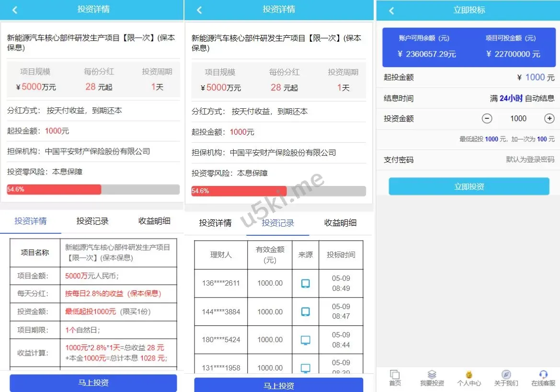Switch to 收益明细 tab in the leftmost panel
This screenshot has width=560, height=392.
point(154,221)
